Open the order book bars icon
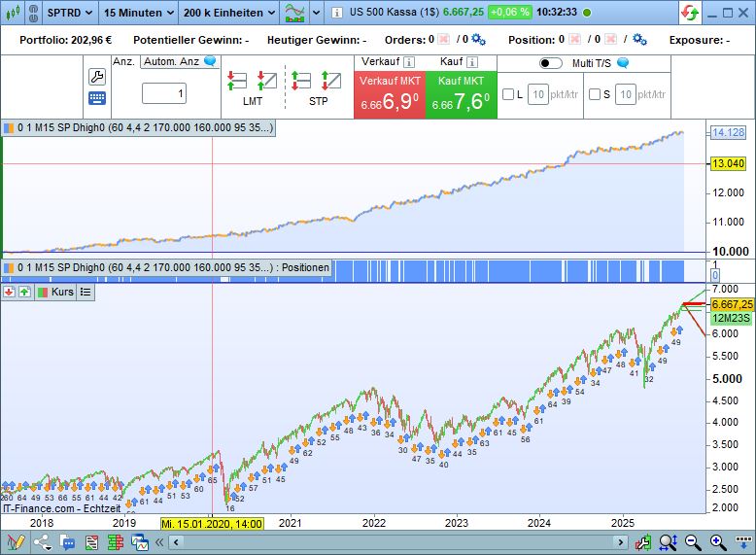Viewport: 756px width, 555px height. (116, 543)
